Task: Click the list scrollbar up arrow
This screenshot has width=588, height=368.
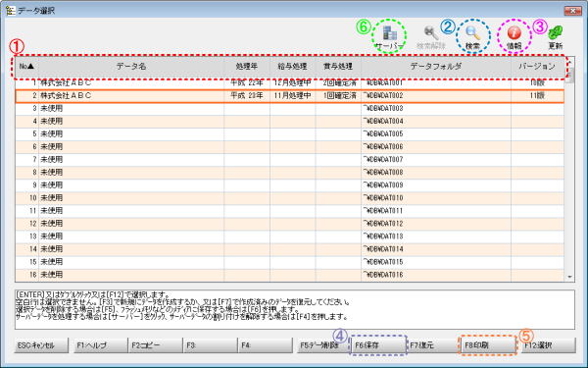Action: [569, 61]
